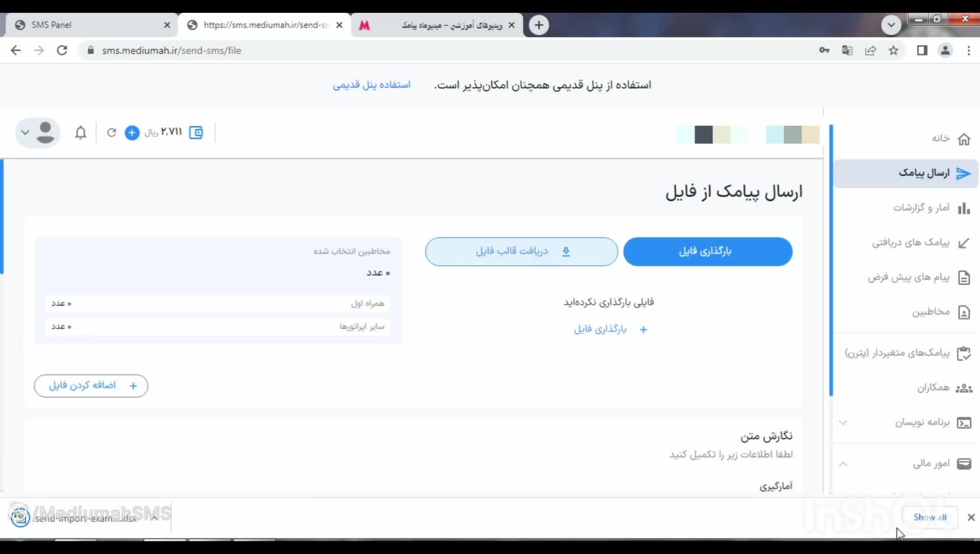Click Show all downloads button
This screenshot has height=554, width=980.
click(x=930, y=518)
